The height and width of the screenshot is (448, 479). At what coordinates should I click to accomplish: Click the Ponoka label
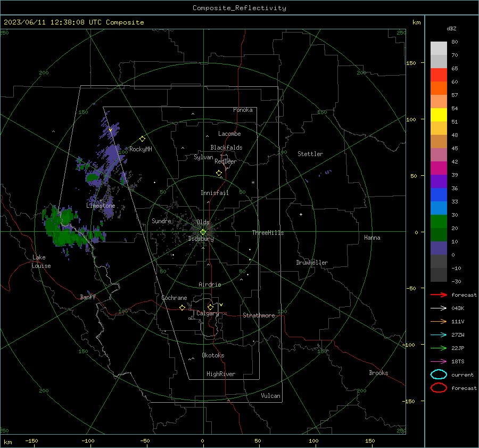[243, 110]
